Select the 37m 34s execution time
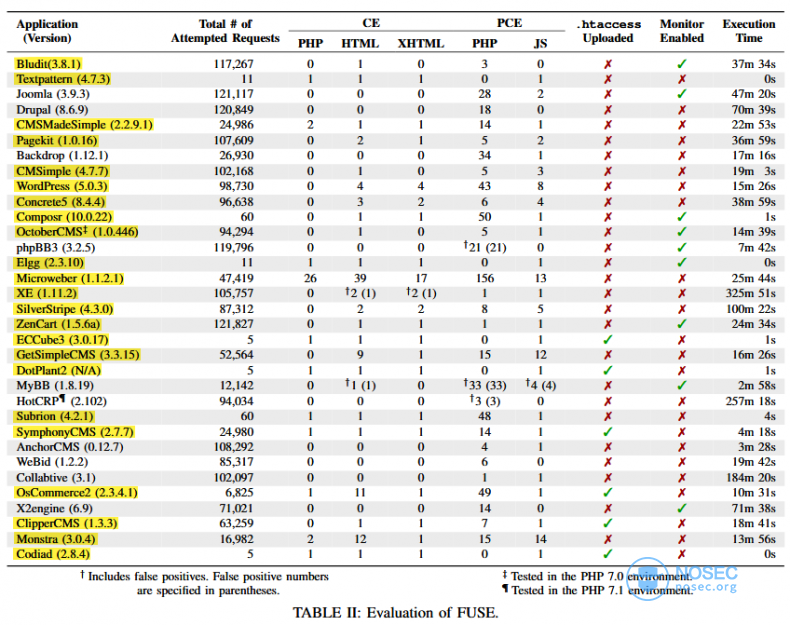The height and width of the screenshot is (625, 790). click(x=753, y=64)
